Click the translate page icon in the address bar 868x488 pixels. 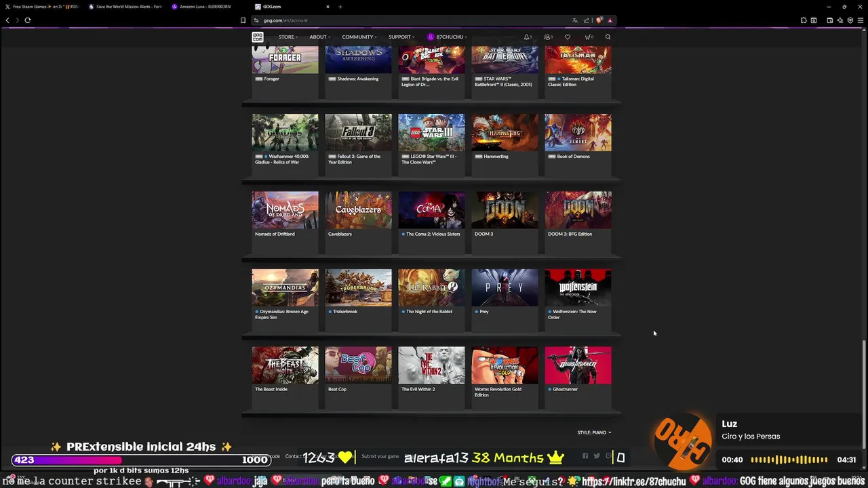[x=575, y=20]
